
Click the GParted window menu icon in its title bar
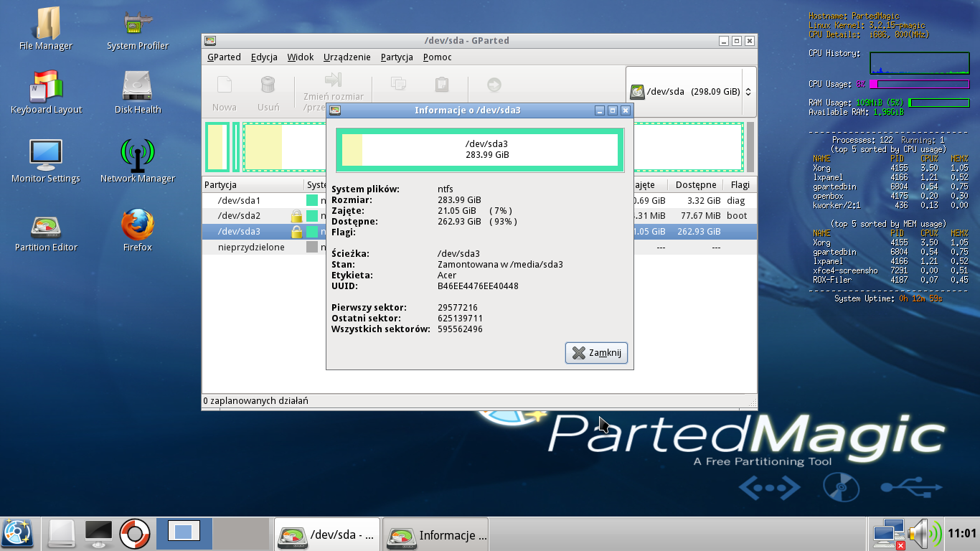pos(210,41)
